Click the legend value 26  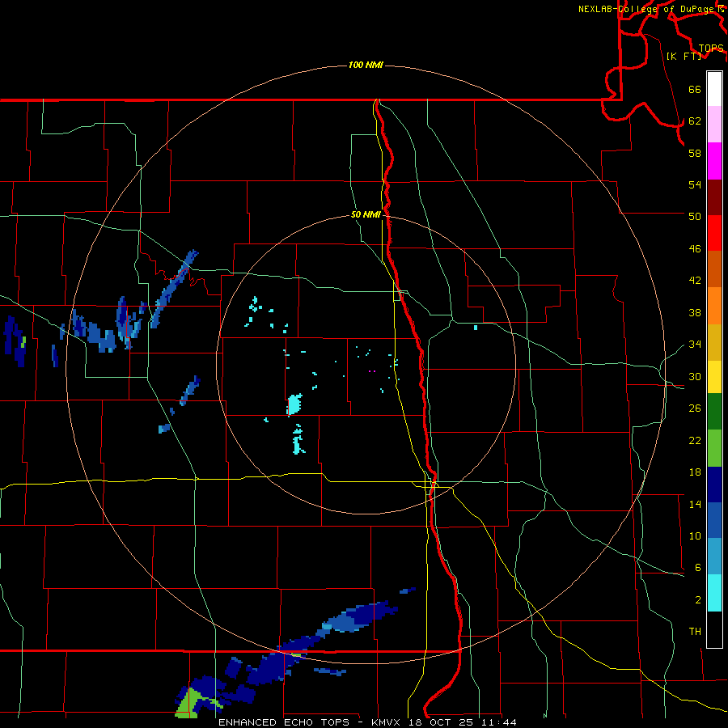pos(695,408)
